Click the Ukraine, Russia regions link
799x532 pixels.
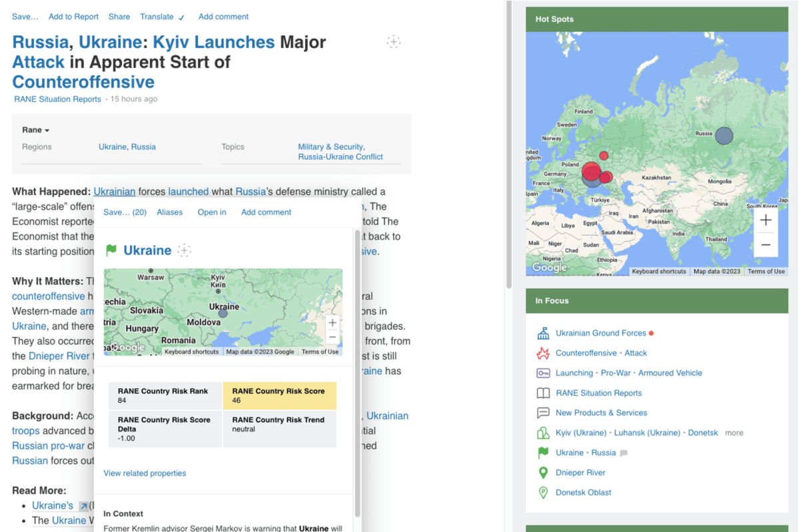pos(127,146)
